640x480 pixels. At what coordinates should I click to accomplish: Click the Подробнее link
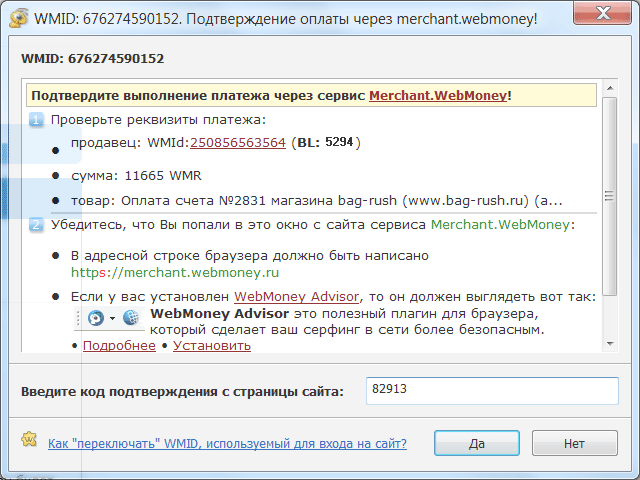[119, 345]
